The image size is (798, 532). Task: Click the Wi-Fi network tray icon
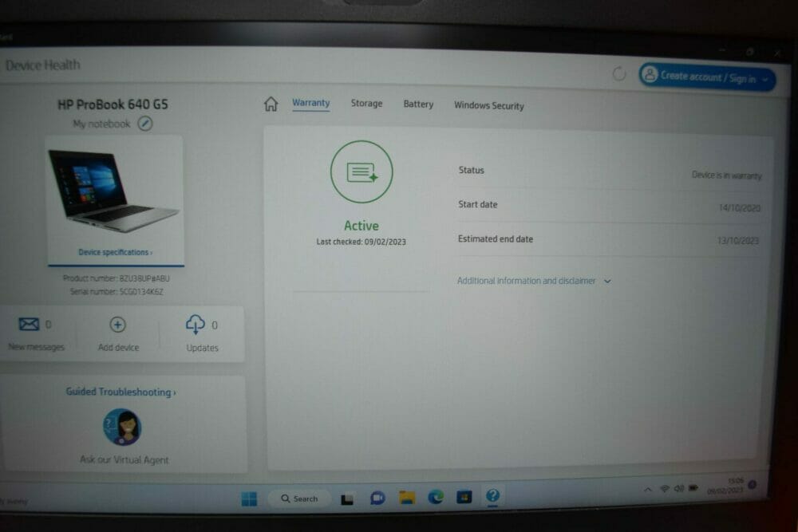[665, 489]
